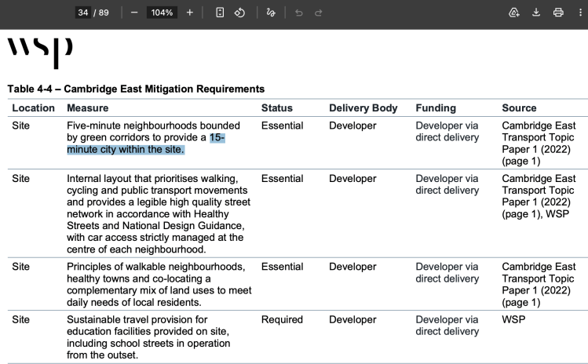Rotate the document counterclockwise
The width and height of the screenshot is (588, 364).
(239, 13)
